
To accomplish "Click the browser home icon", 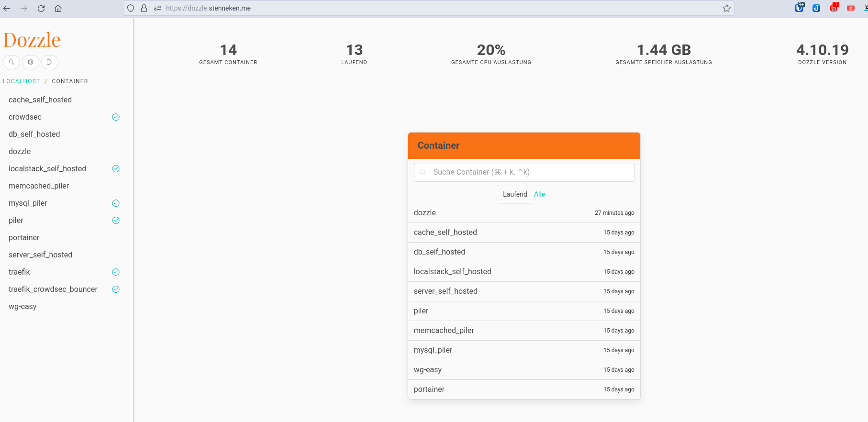I will pyautogui.click(x=58, y=8).
